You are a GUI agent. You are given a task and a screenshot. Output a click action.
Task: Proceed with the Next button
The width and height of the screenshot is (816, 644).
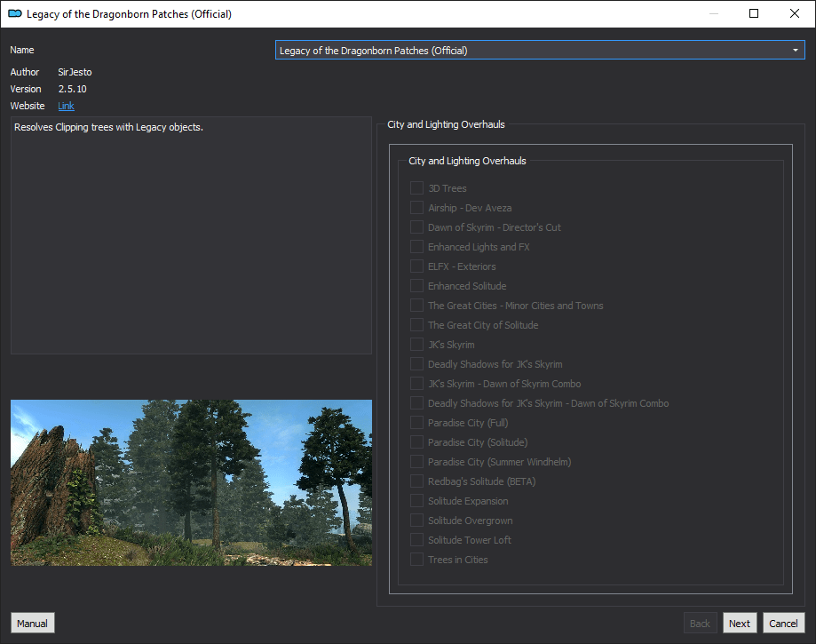click(739, 623)
